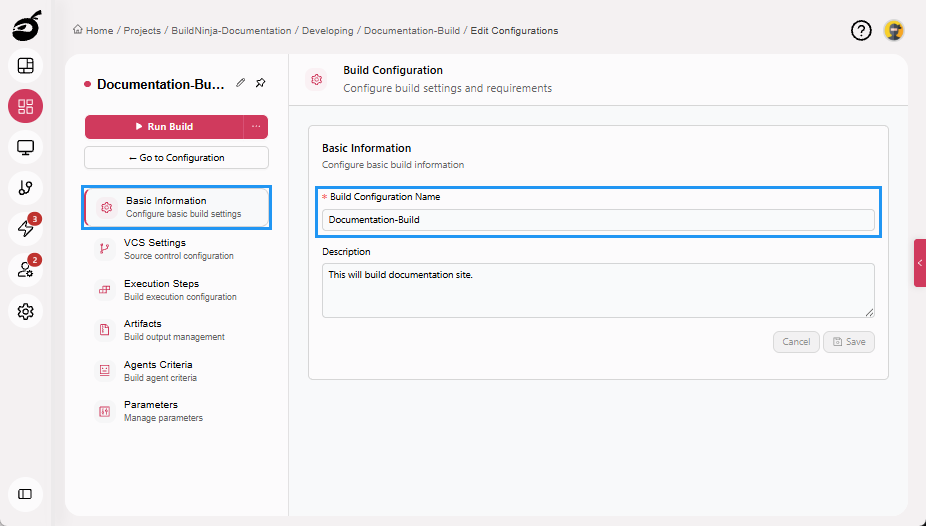Select the Basic Information tab

[x=177, y=207]
